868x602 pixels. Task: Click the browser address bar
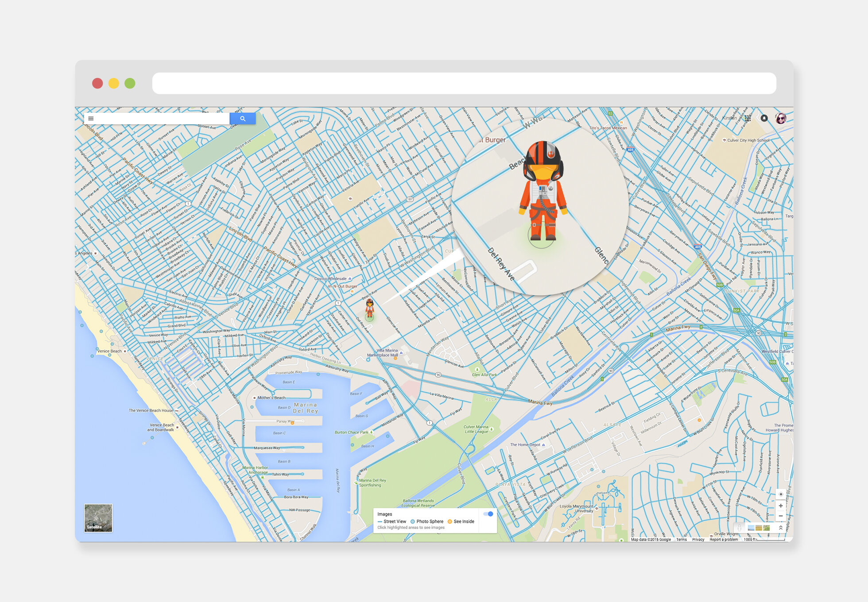tap(464, 83)
